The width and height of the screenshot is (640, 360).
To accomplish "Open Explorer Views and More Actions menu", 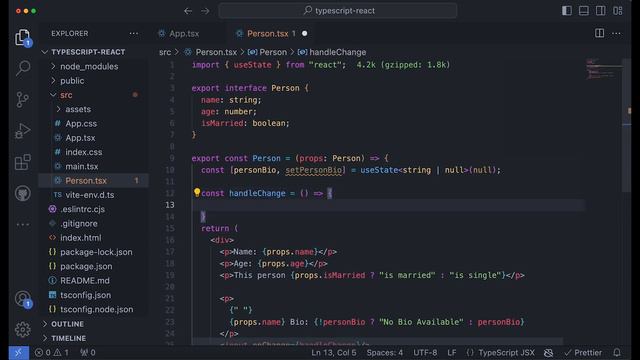I will point(134,33).
